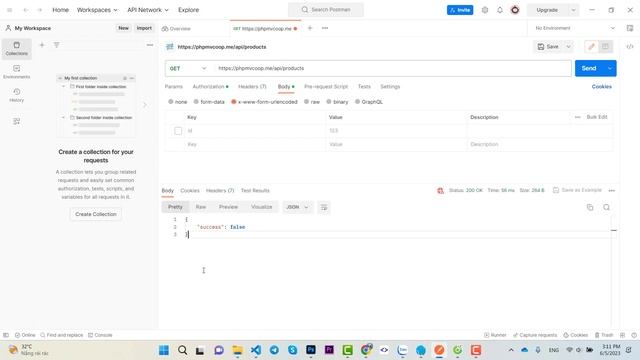640x360 pixels.
Task: Click the hamburger menu icon
Action: coord(10,10)
